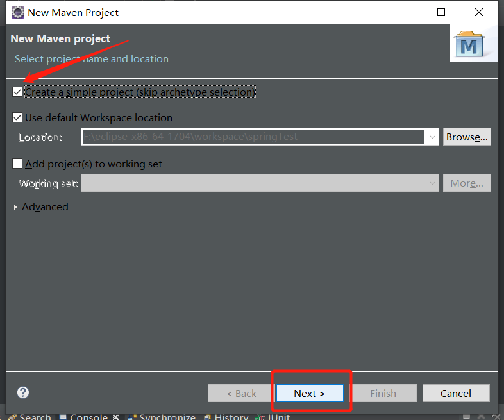Open the Working set dropdown arrow
This screenshot has height=420, width=504.
432,183
